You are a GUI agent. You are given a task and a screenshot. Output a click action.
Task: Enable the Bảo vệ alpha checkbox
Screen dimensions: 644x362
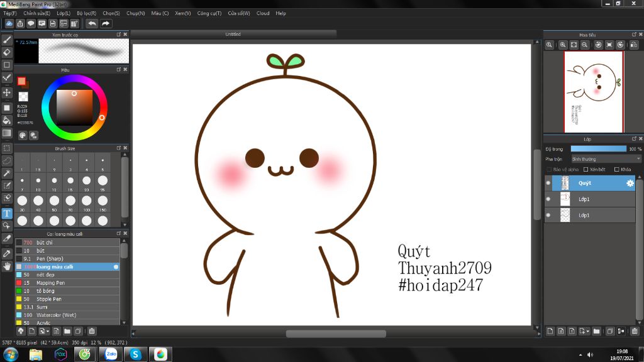coord(549,169)
